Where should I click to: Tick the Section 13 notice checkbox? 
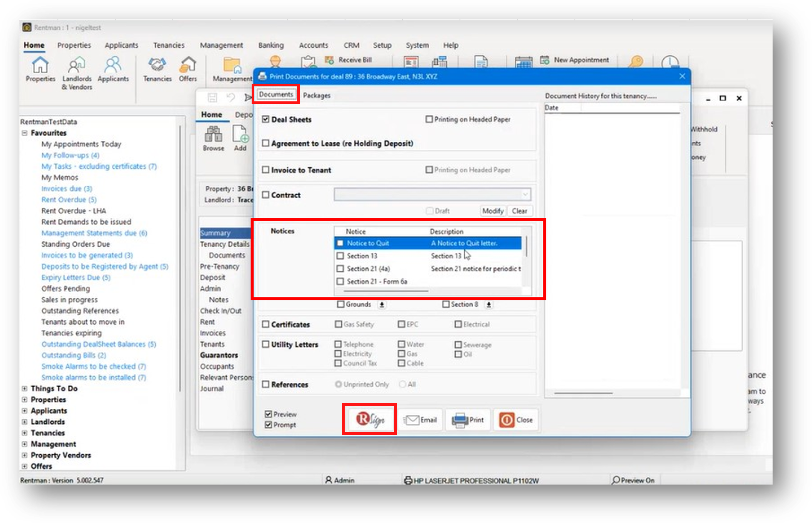click(x=340, y=256)
